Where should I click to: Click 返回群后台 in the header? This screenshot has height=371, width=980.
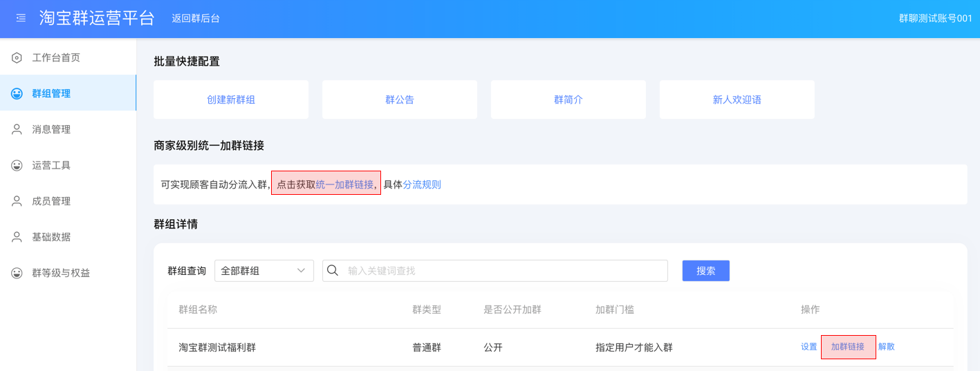196,19
